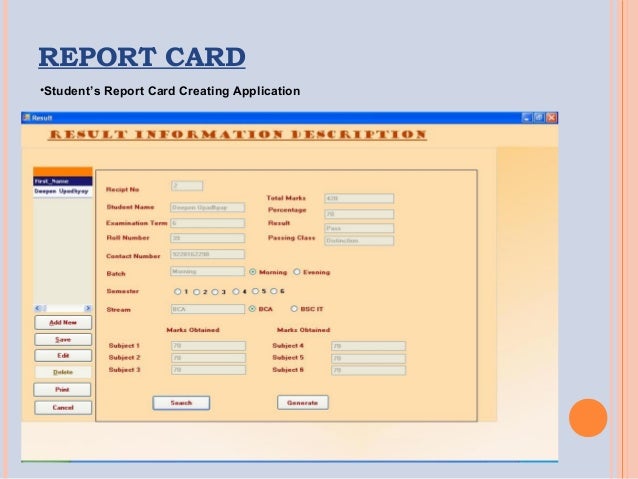This screenshot has height=479, width=638.
Task: Click the Contact Number input field
Action: click(x=208, y=254)
